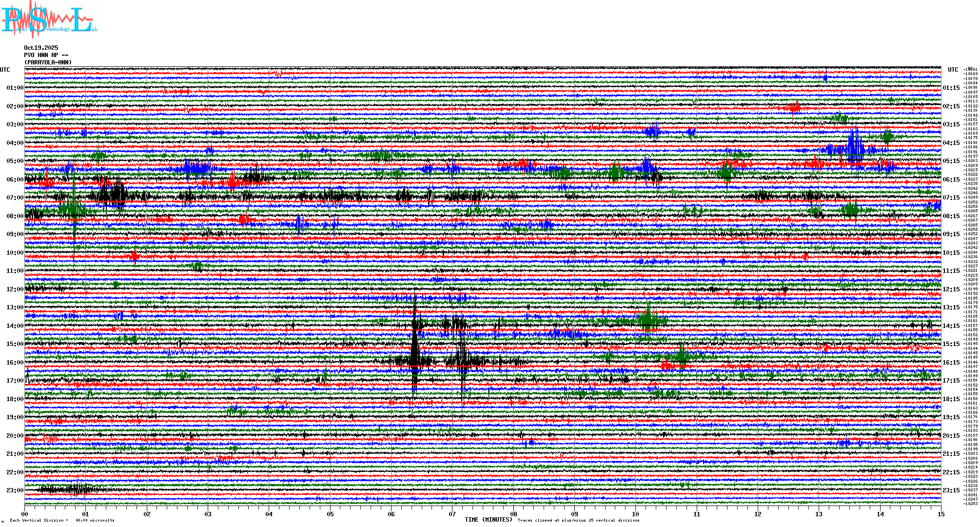Click the 01:15 time label on right
980x527 pixels.
pyautogui.click(x=951, y=88)
